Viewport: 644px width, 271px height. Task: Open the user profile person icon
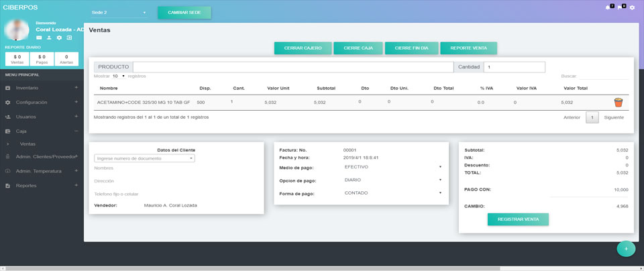49,38
